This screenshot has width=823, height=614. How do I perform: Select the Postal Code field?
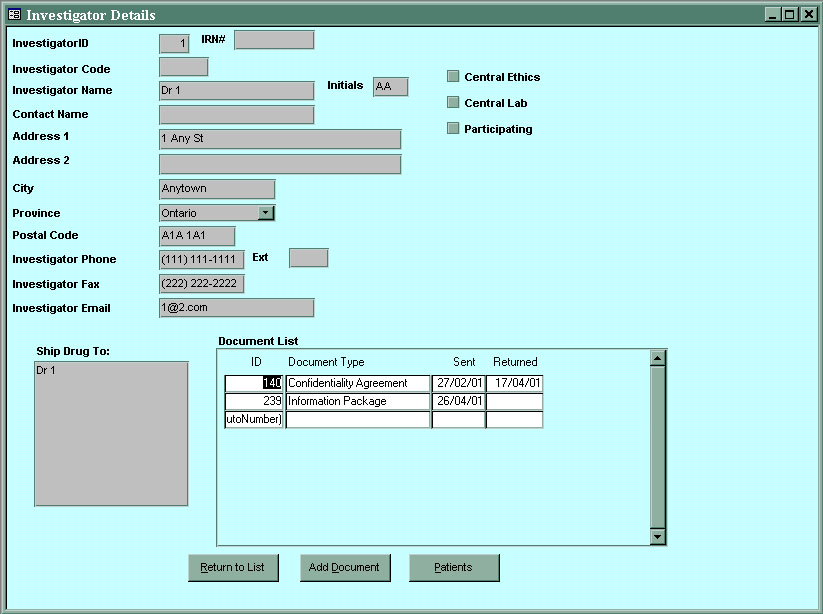pos(197,236)
